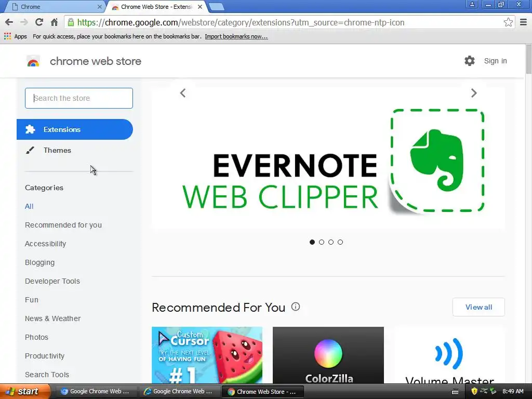Image resolution: width=532 pixels, height=399 pixels.
Task: Select the fourth carousel dot
Action: coord(340,242)
